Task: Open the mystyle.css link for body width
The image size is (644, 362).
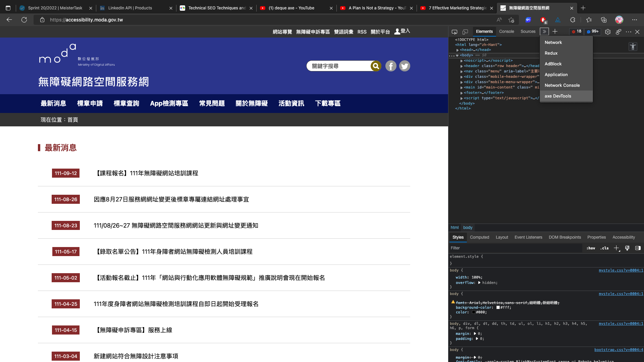Action: [621, 270]
